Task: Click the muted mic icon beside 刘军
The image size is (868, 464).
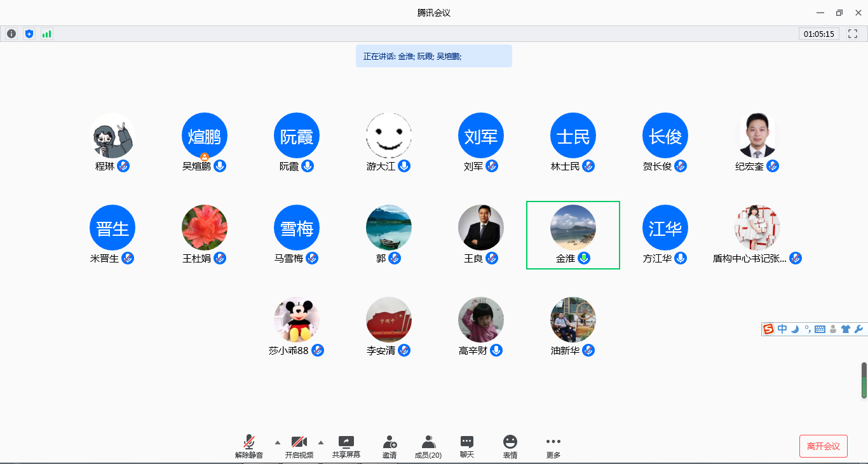Action: (492, 166)
